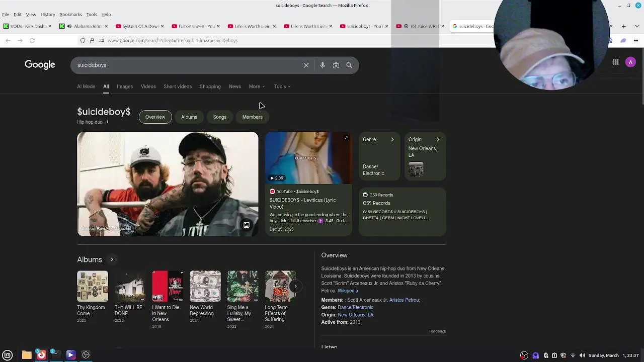This screenshot has height=362, width=644.
Task: Close the VODs Kick Dashboard tab
Action: click(50, 26)
